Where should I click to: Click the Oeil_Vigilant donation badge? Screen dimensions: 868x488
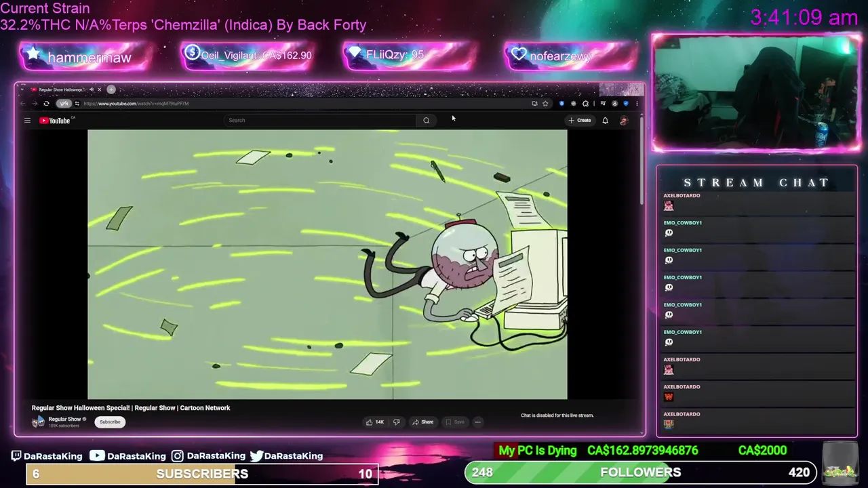[x=247, y=56]
